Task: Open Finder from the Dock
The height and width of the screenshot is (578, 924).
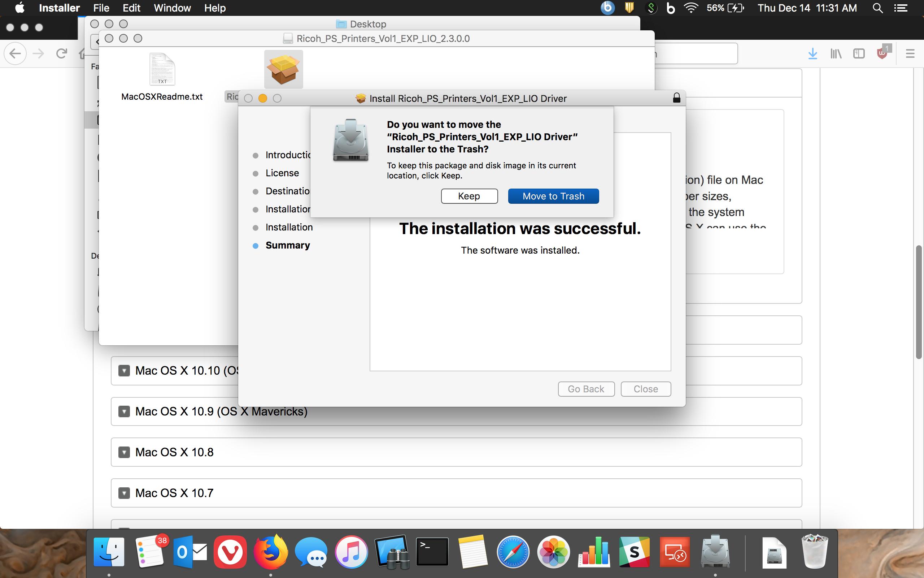Action: click(x=109, y=552)
